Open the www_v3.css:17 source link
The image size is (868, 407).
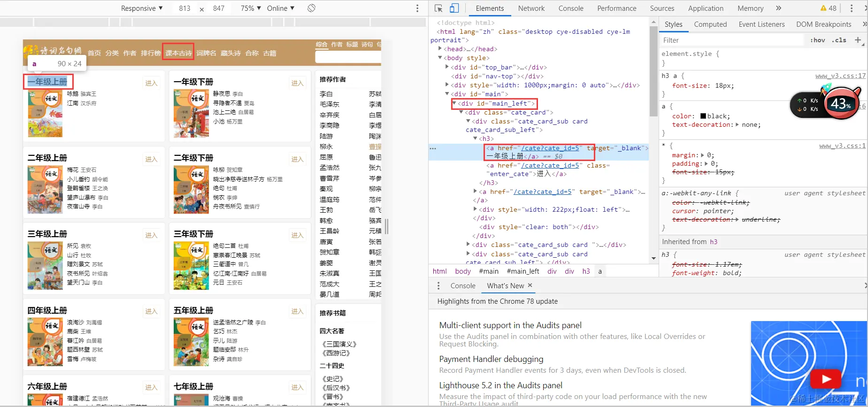(840, 76)
